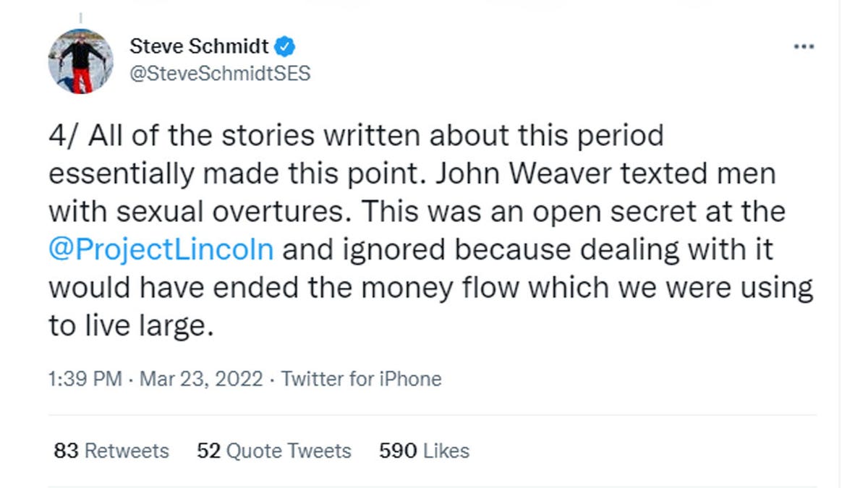Click the number 83 retweet count
This screenshot has width=868, height=488.
(x=66, y=451)
